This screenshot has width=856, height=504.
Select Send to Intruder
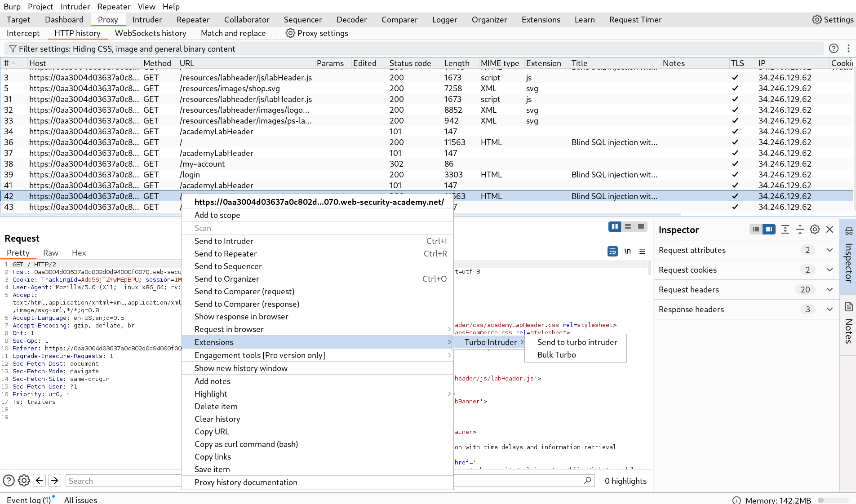pos(317,241)
